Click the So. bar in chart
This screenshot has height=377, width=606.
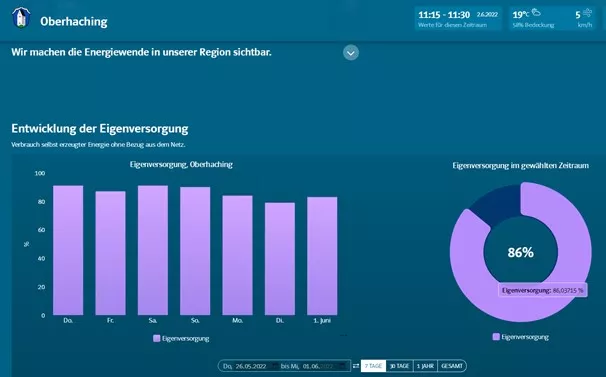(195, 251)
